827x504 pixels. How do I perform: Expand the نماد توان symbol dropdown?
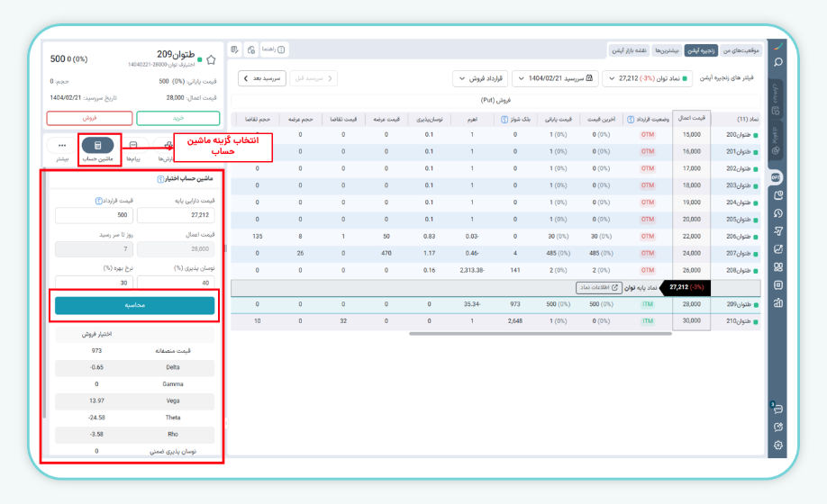point(648,78)
